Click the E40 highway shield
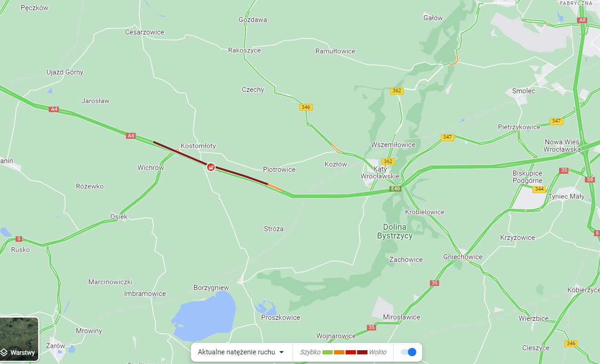Screen dimensions: 600x364 [x=395, y=188]
